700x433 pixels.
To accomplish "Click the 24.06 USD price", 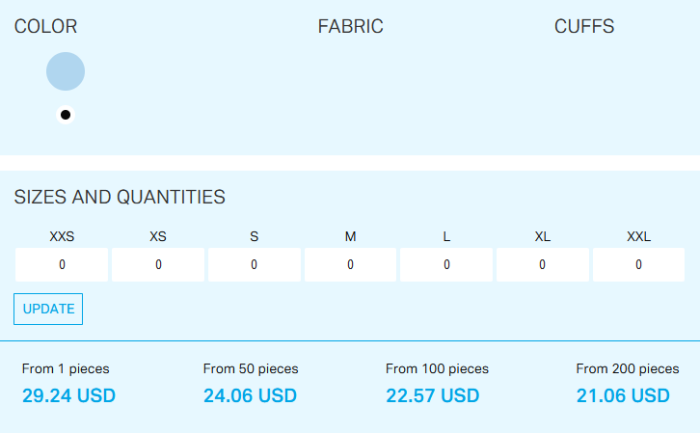I will pyautogui.click(x=250, y=396).
